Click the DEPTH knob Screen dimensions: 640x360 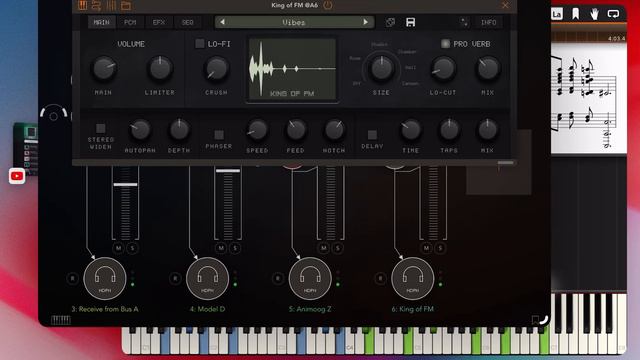pos(179,130)
